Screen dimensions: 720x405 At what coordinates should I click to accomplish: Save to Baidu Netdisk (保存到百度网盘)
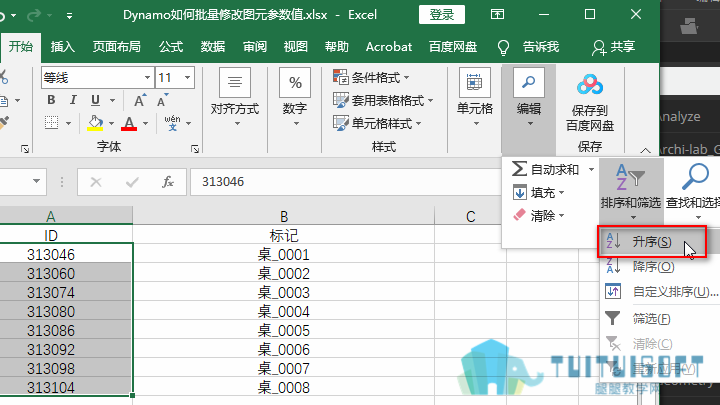pyautogui.click(x=590, y=103)
